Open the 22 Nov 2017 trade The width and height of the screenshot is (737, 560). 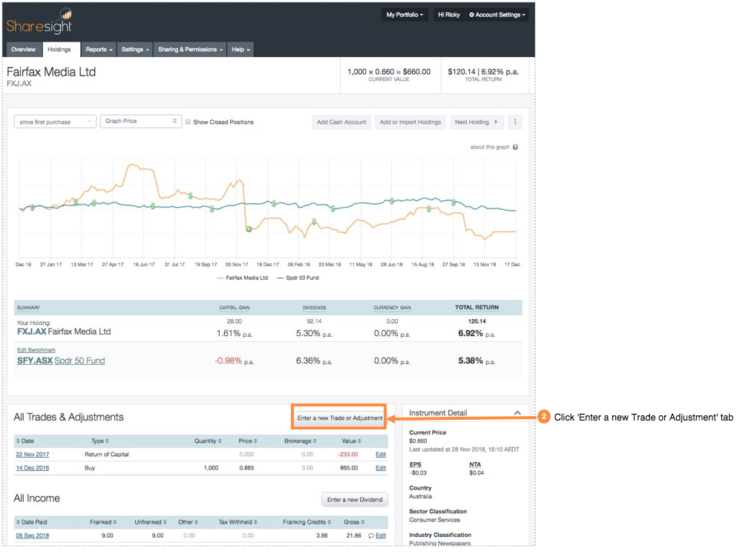33,454
